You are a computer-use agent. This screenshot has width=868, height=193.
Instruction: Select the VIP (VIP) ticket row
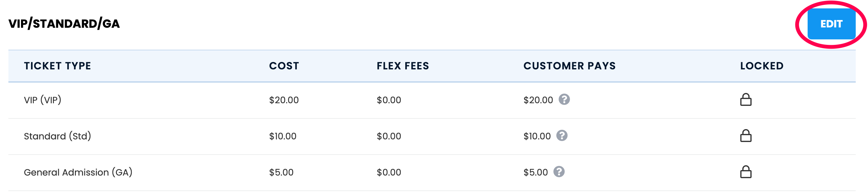(432, 100)
